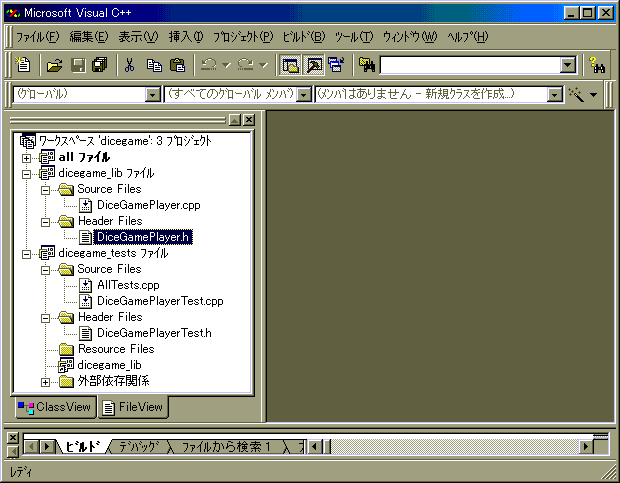Viewport: 620px width, 483px height.
Task: Select the ファイルから検索 1 output tab
Action: pos(226,447)
